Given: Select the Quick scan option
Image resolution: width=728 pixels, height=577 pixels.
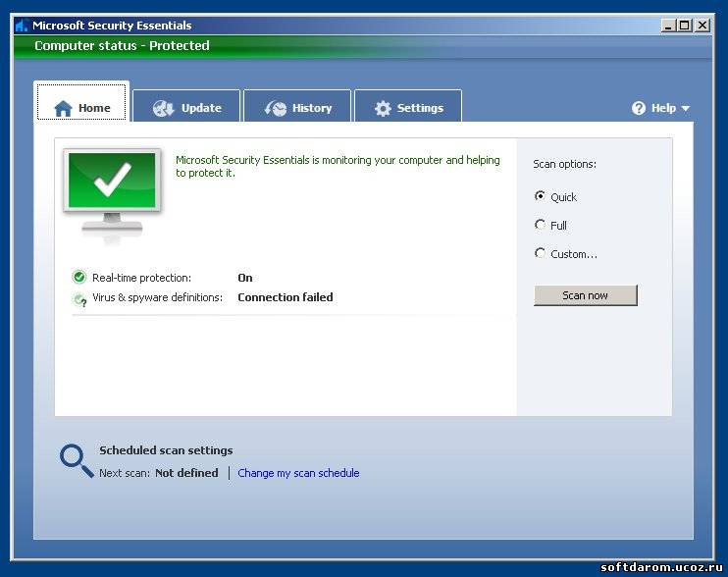Looking at the screenshot, I should 540,196.
